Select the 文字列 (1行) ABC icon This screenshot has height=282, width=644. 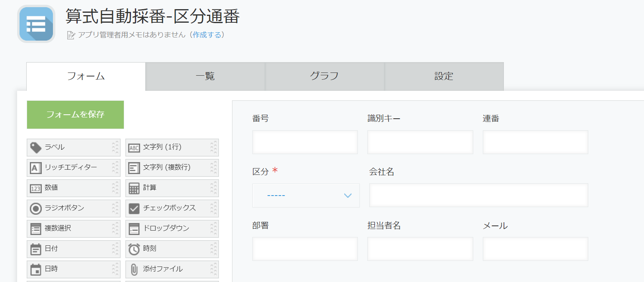[x=134, y=148]
